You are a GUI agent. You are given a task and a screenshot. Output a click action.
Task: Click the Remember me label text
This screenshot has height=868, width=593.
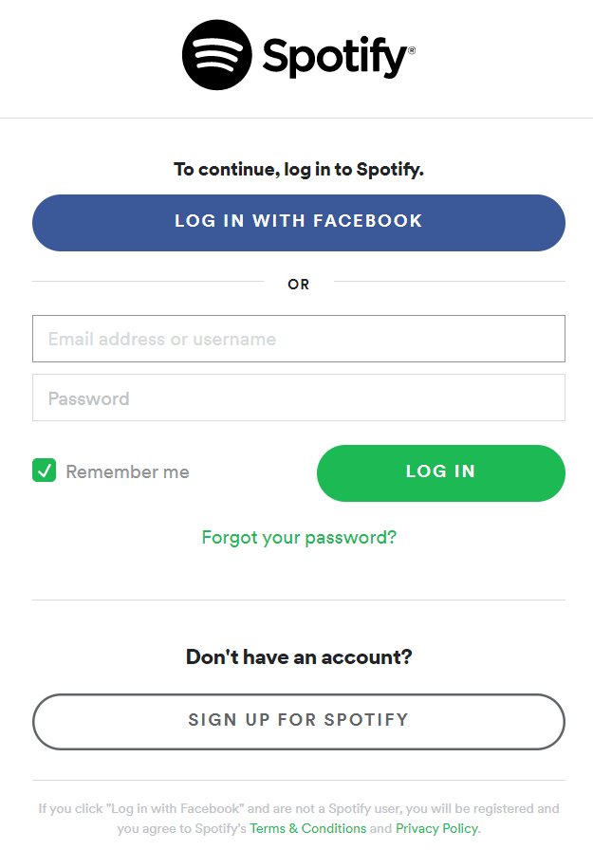click(127, 471)
